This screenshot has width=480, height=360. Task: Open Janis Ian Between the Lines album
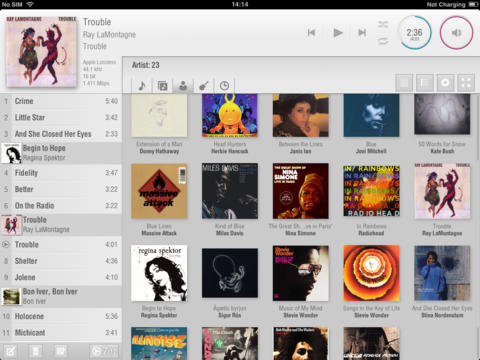click(x=300, y=115)
